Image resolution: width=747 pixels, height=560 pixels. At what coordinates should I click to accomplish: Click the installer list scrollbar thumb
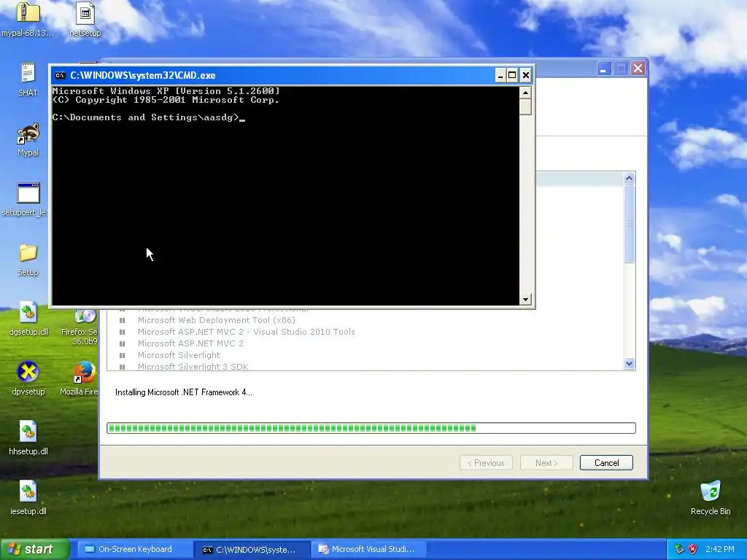click(x=629, y=223)
